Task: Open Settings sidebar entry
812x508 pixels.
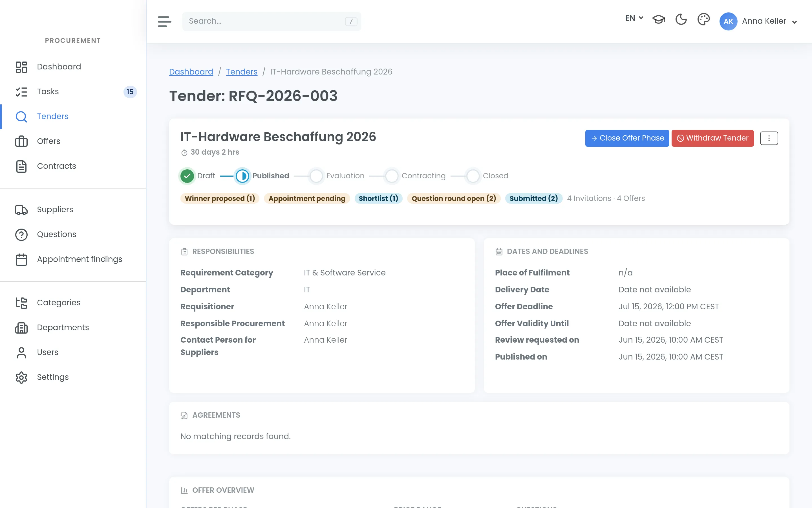Action: coord(73,377)
